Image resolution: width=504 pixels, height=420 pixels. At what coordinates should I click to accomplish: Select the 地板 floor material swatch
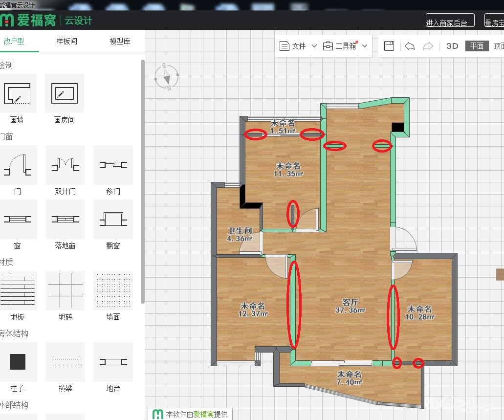coord(17,290)
